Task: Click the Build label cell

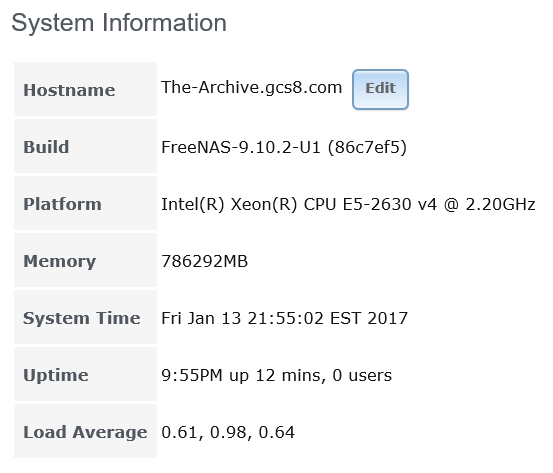Action: point(85,146)
